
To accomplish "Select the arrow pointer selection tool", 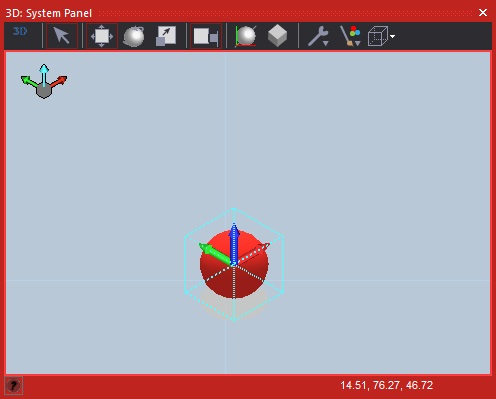I will [x=62, y=36].
